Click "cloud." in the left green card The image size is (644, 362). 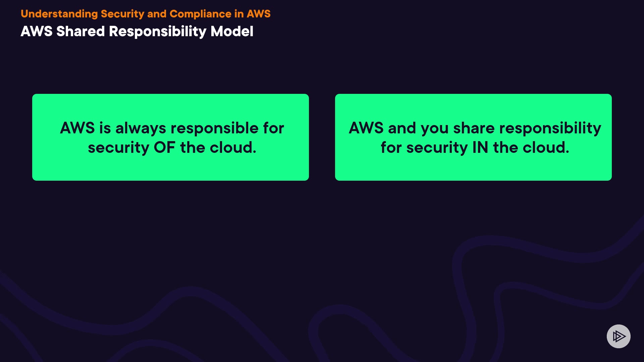point(233,147)
